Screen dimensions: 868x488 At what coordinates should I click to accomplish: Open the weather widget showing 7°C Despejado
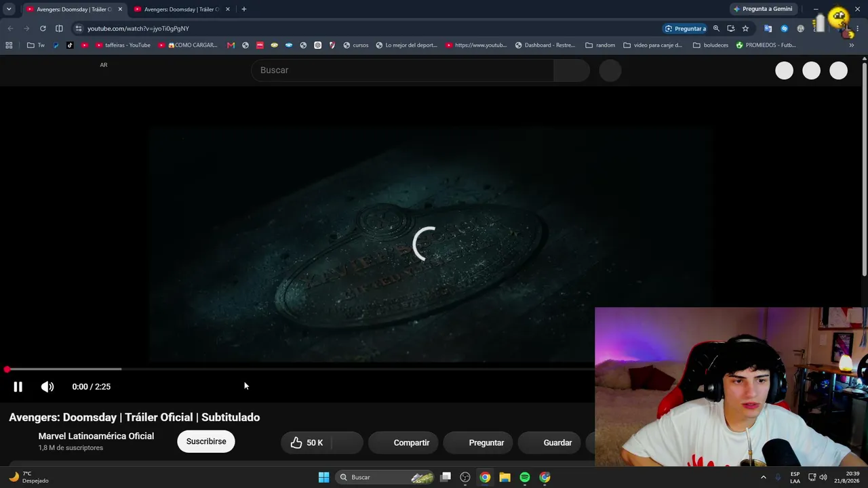(29, 477)
